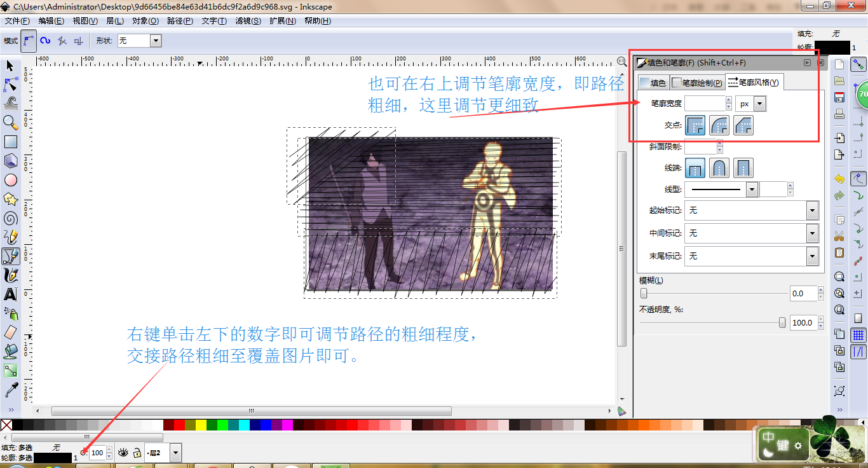Viewport: 868px width, 468px height.
Task: Toggle the layer lock padlock
Action: tap(137, 453)
